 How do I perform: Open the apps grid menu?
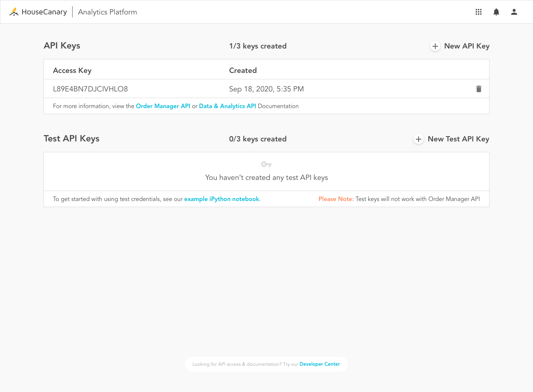click(x=478, y=12)
